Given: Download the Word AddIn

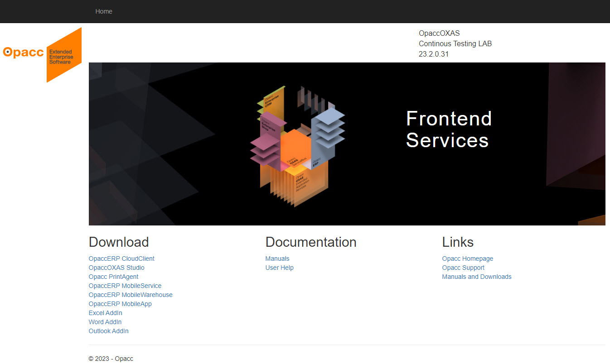Looking at the screenshot, I should 105,322.
